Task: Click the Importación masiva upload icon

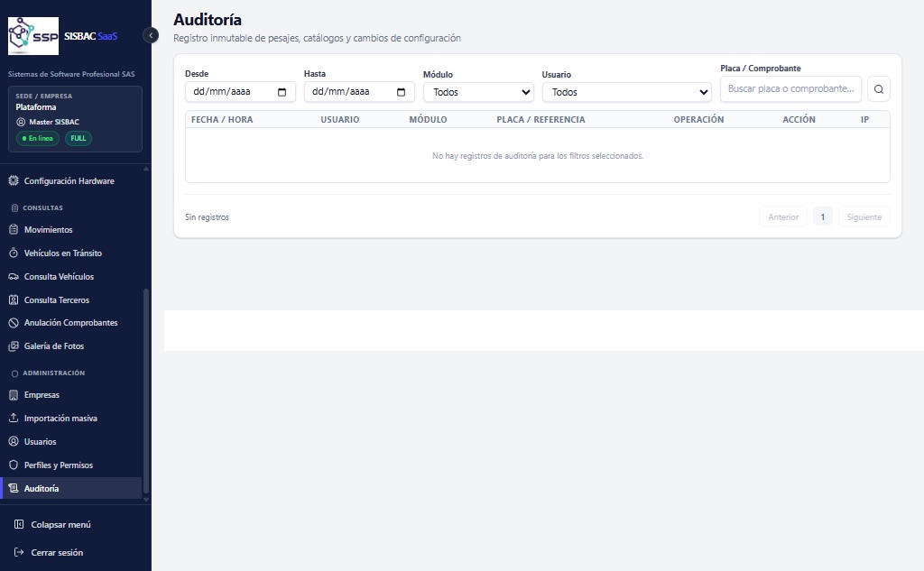Action: [14, 418]
